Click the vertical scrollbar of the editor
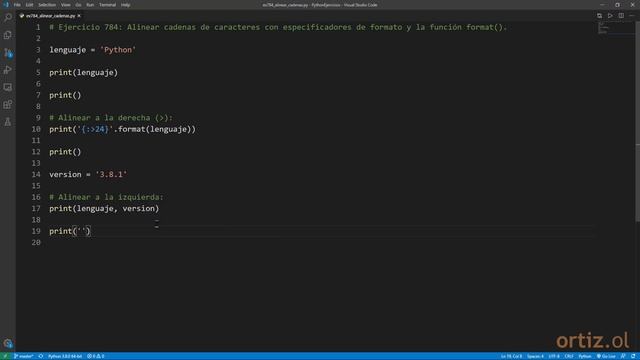Viewport: 640px width, 360px height. point(638,122)
